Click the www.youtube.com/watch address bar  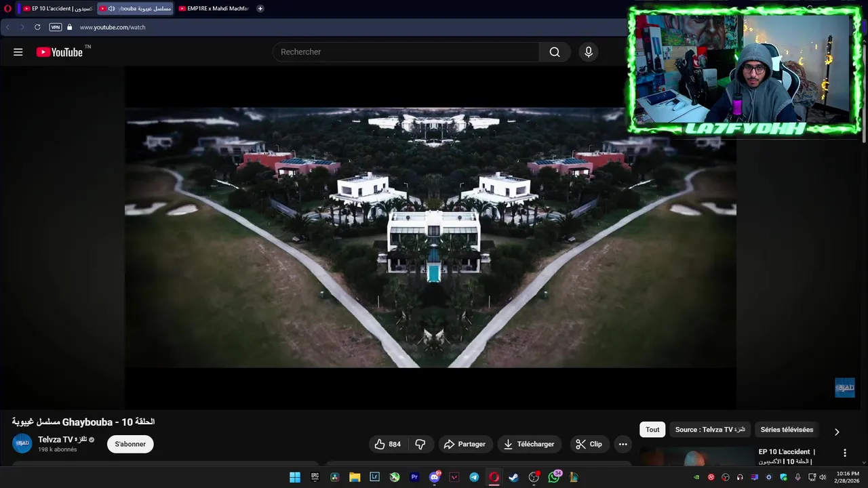click(x=113, y=27)
